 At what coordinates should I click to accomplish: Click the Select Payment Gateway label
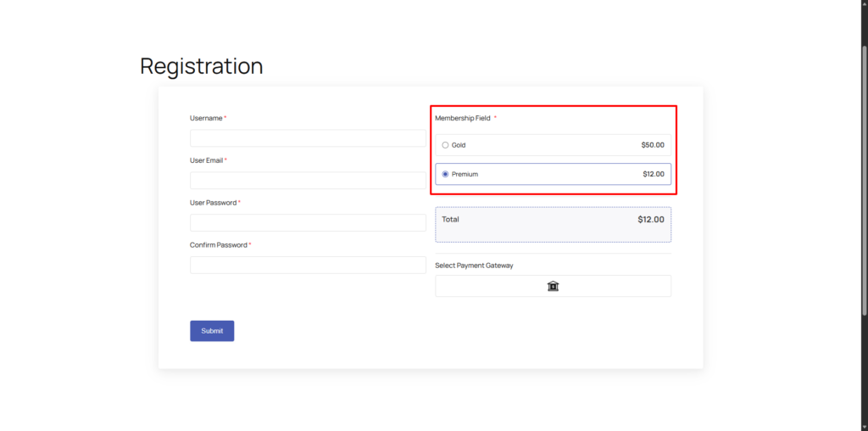[474, 266]
